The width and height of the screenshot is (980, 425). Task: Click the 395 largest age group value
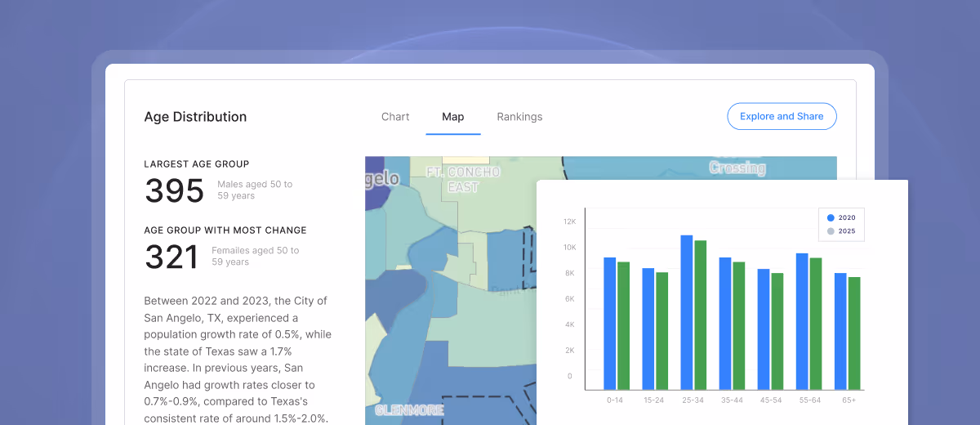[174, 190]
